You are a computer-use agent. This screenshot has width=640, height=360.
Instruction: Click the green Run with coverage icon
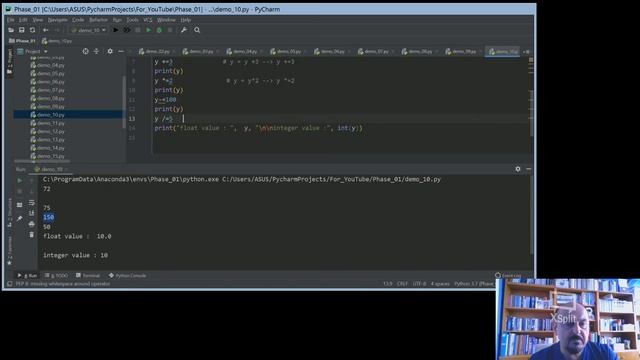point(149,30)
